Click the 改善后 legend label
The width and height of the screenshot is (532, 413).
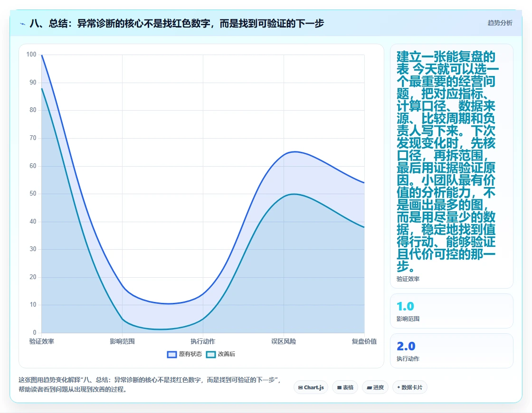point(226,354)
